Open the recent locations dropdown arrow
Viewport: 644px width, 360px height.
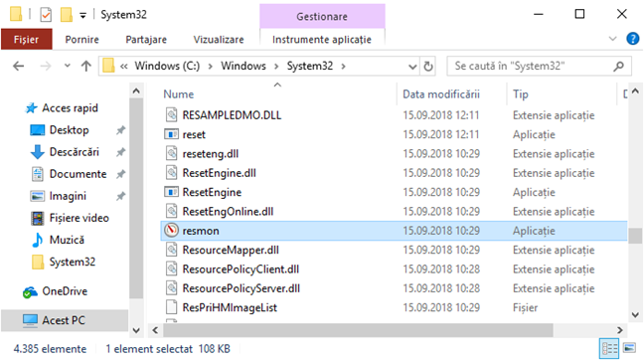click(68, 66)
